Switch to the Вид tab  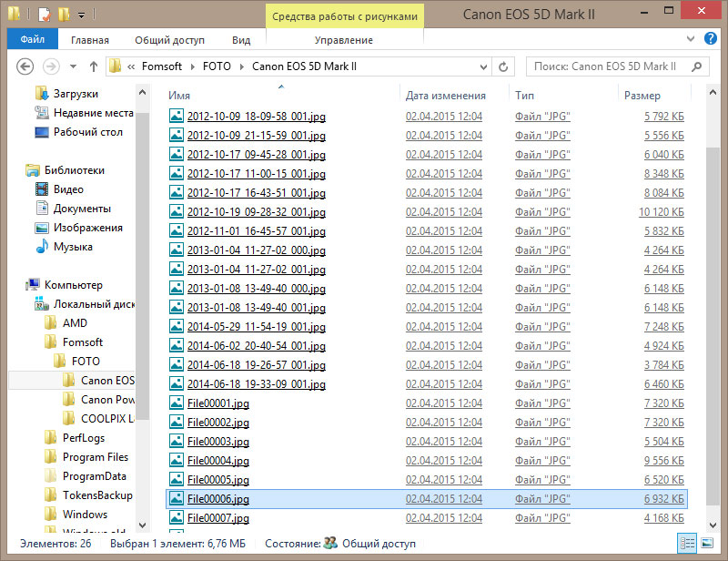click(241, 39)
